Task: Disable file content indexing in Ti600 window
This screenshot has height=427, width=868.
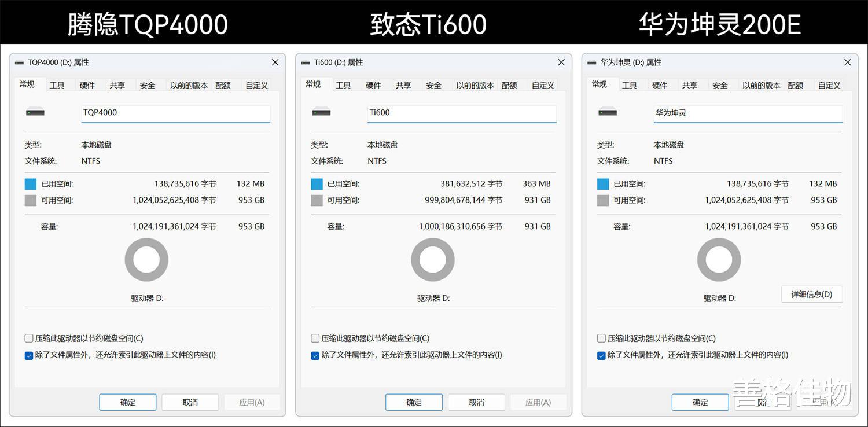Action: coord(315,355)
